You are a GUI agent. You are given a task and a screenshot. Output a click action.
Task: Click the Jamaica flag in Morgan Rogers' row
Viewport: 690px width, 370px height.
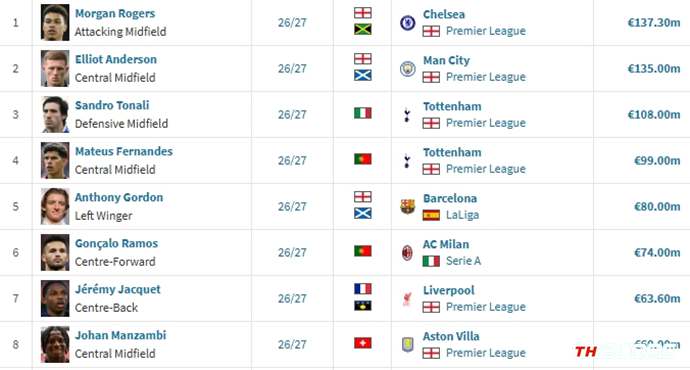coord(363,29)
